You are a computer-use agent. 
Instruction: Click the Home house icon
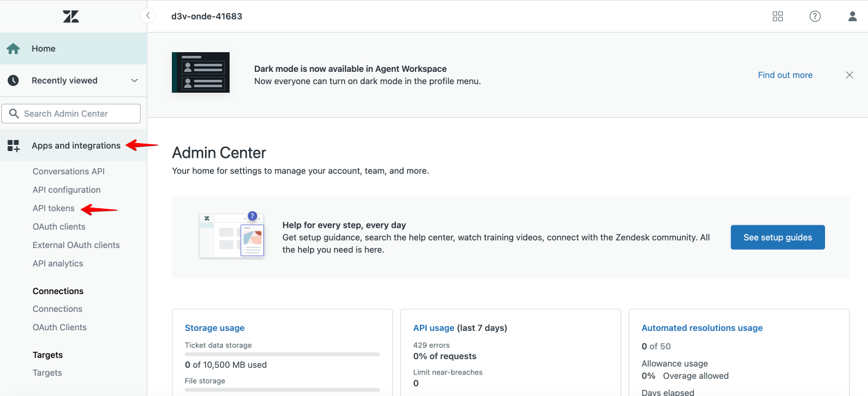pyautogui.click(x=14, y=49)
